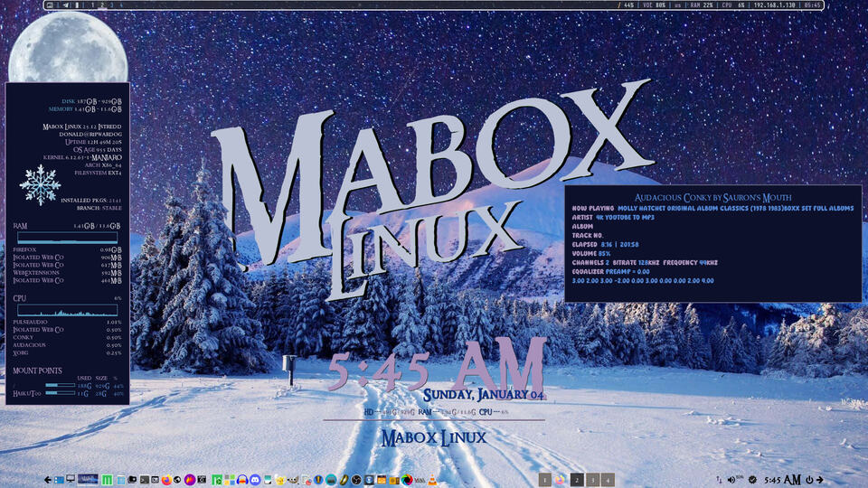Mute sound via volume speaker icon
Image resolution: width=868 pixels, height=488 pixels.
coord(732,479)
